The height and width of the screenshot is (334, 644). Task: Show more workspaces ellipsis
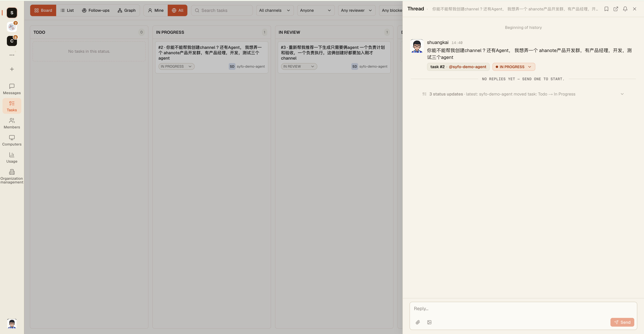(x=12, y=55)
